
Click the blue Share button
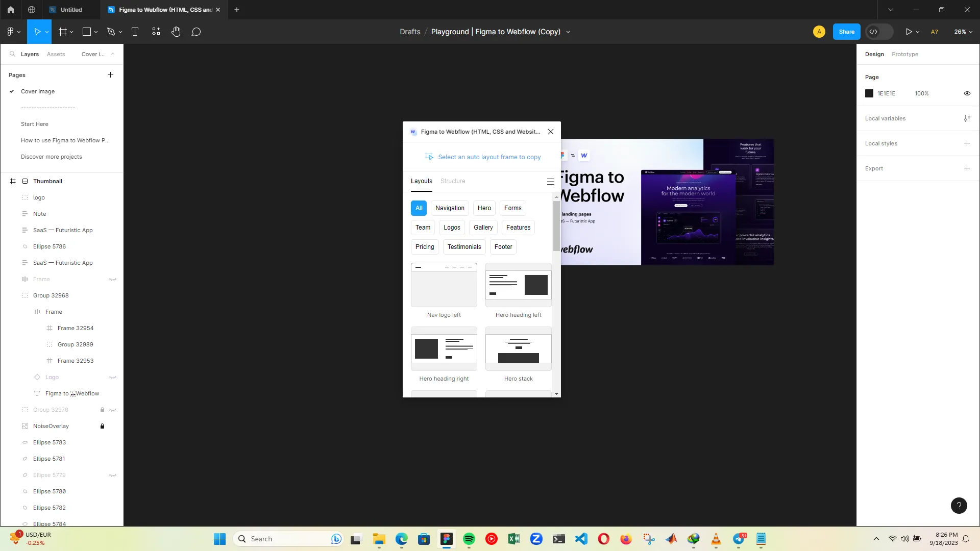[846, 32]
